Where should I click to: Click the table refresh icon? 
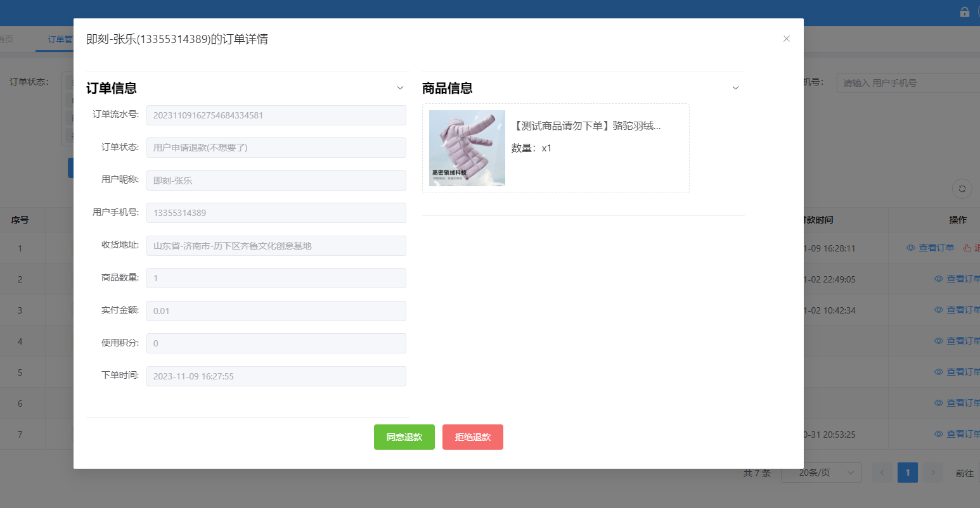(x=962, y=189)
